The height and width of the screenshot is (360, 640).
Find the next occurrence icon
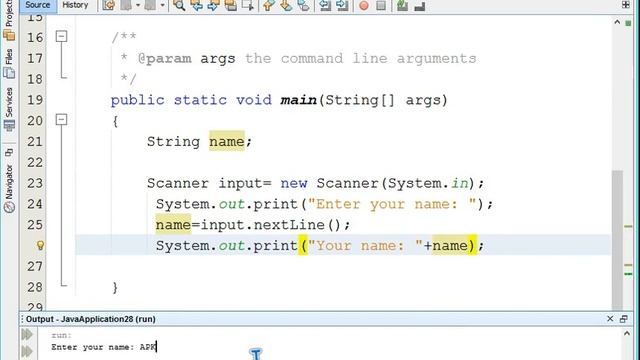(213, 5)
